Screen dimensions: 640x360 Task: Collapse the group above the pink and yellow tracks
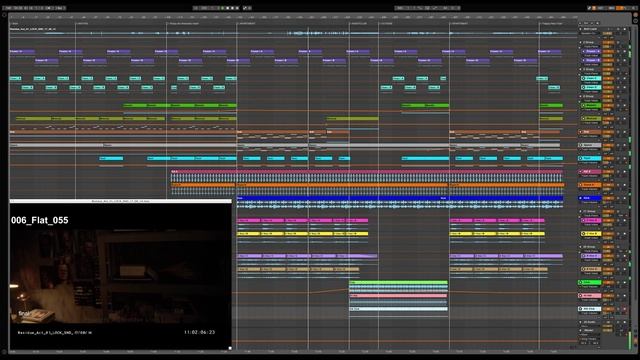580,211
